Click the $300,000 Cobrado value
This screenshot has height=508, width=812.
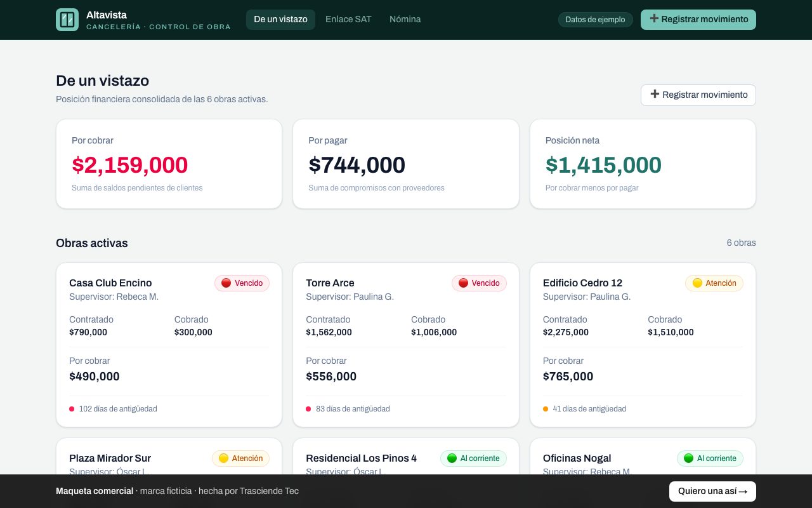[x=193, y=332]
